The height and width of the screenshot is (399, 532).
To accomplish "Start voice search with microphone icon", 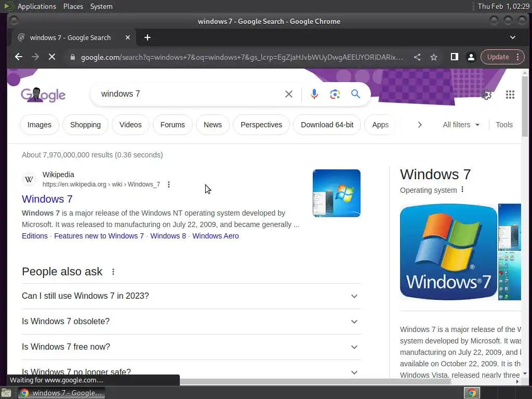I will coord(314,94).
